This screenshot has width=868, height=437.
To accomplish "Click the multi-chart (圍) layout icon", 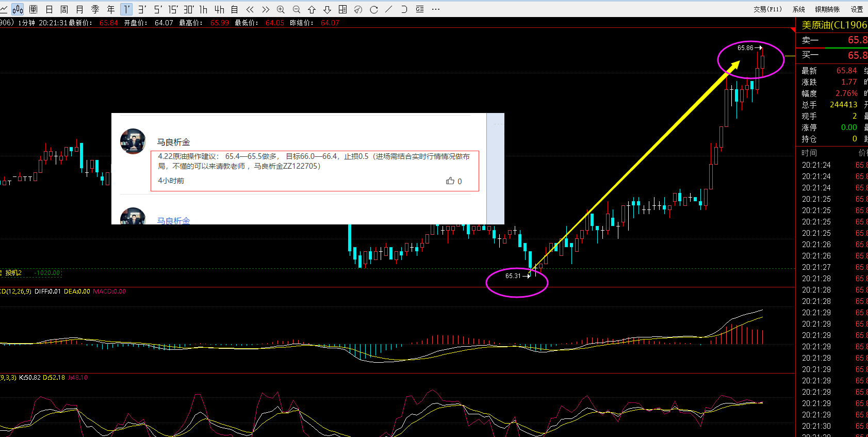I will (34, 9).
